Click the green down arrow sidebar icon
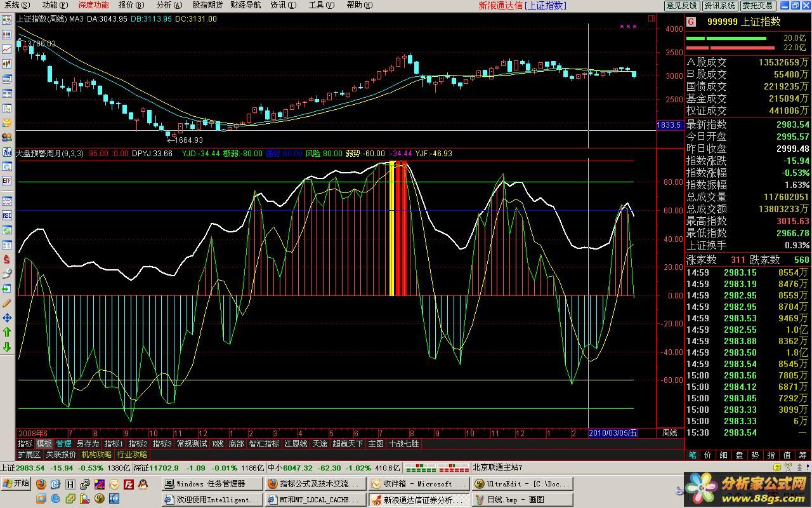Screen dimensions: 812x508 [x=7, y=347]
